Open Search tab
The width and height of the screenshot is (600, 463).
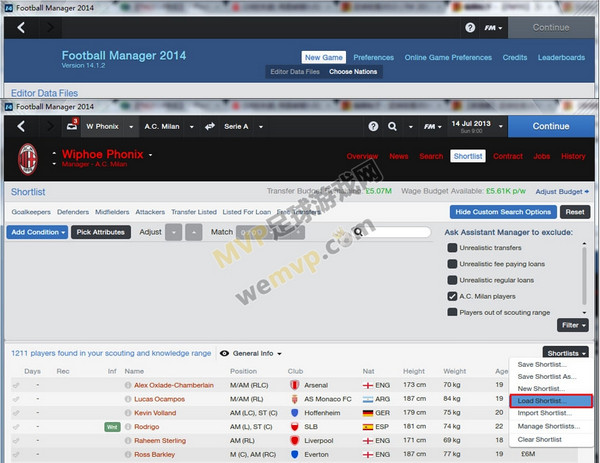tap(431, 156)
